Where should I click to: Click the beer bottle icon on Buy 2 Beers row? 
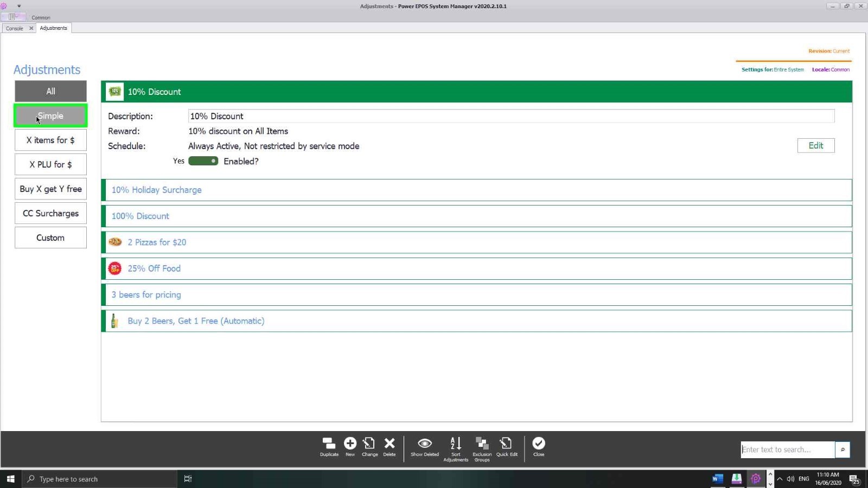click(114, 321)
